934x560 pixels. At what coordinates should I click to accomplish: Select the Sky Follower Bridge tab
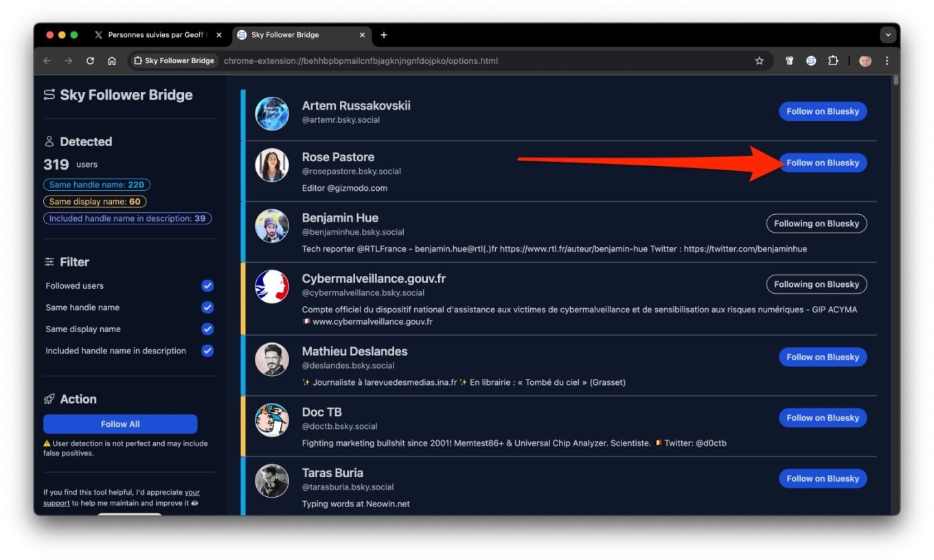pos(302,35)
